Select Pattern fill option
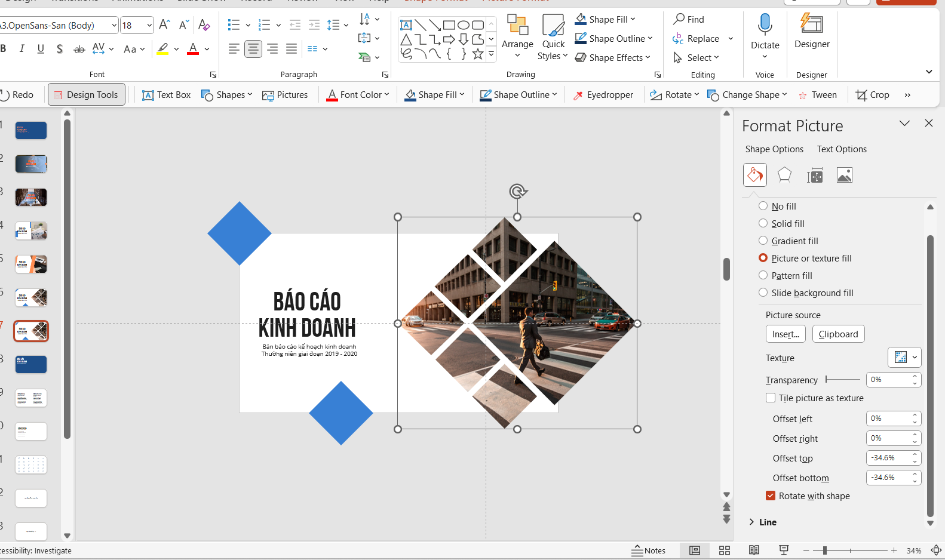 786,275
